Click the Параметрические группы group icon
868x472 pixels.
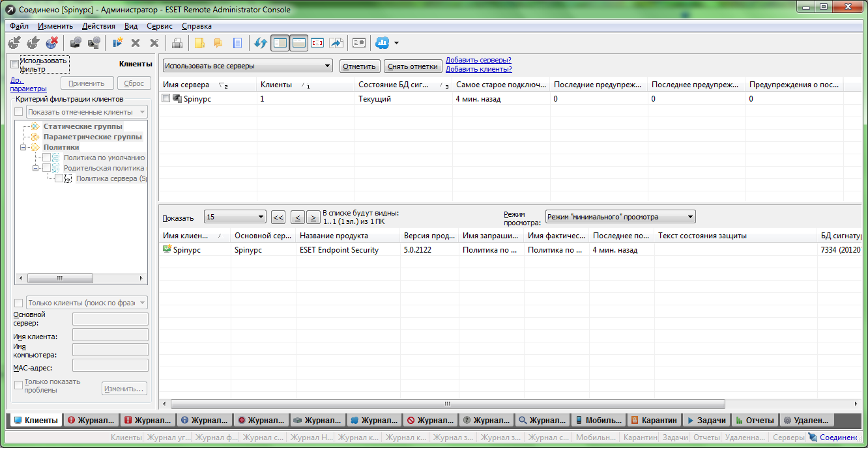(x=36, y=137)
